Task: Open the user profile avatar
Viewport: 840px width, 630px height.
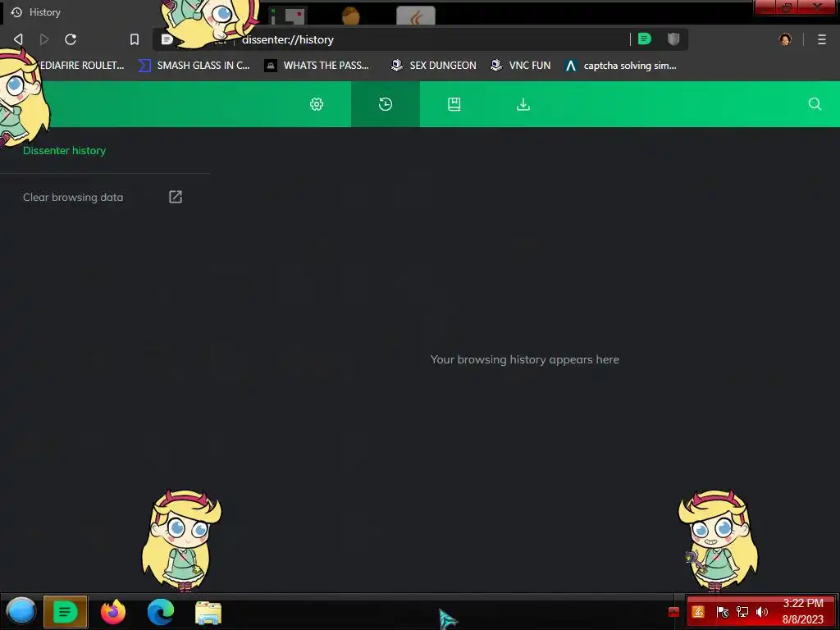Action: (x=785, y=39)
